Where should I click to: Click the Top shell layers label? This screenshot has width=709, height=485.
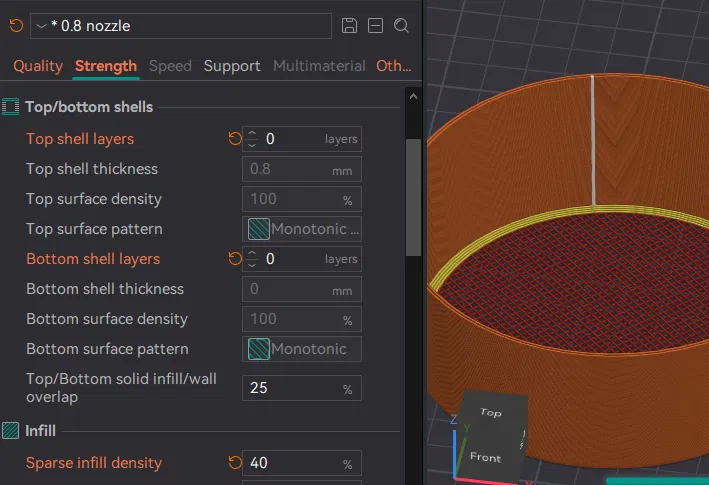(80, 139)
